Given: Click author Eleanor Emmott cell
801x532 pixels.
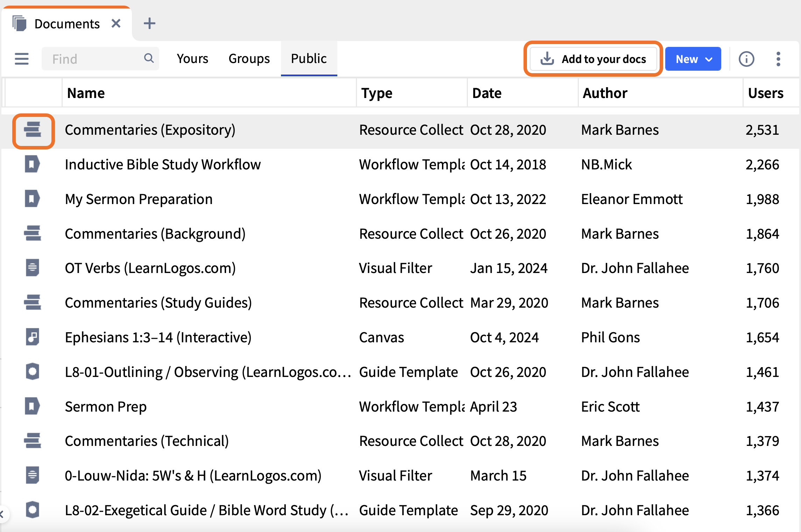Looking at the screenshot, I should click(x=632, y=199).
